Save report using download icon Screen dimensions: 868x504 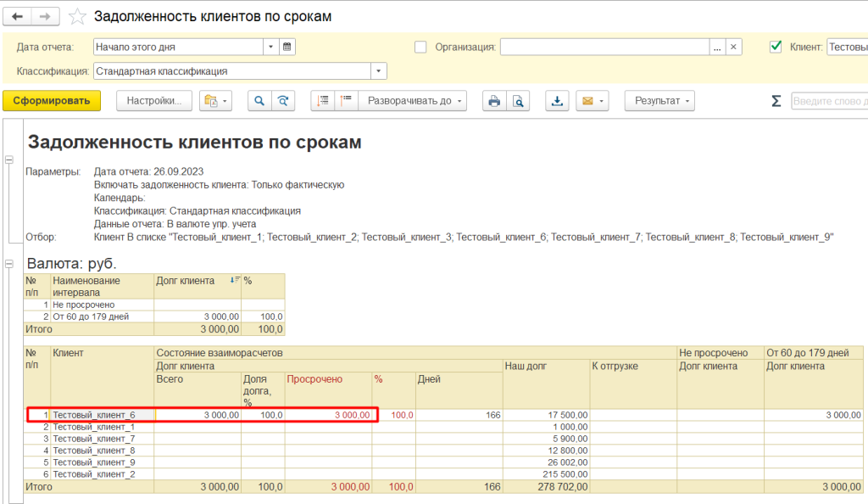(x=557, y=101)
